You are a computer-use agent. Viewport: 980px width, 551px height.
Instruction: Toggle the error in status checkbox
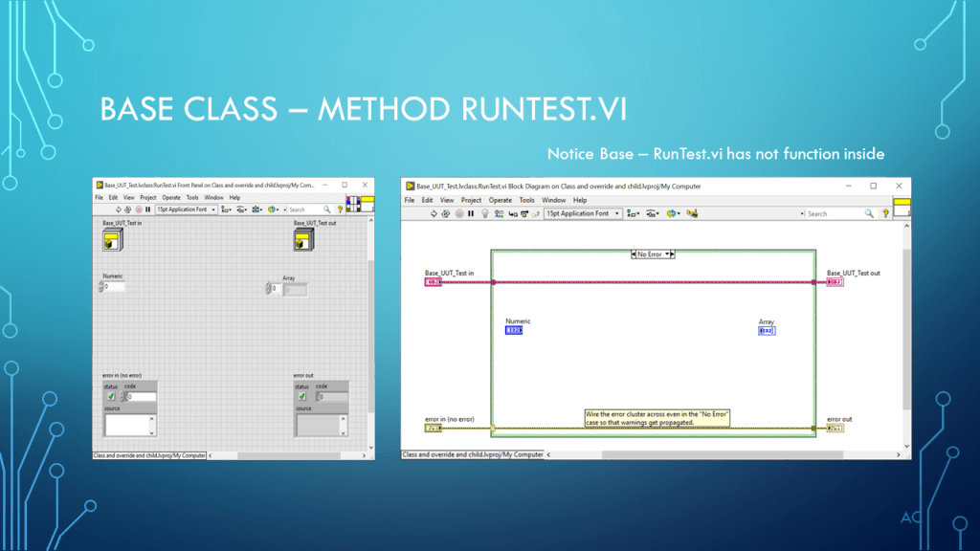coord(111,396)
